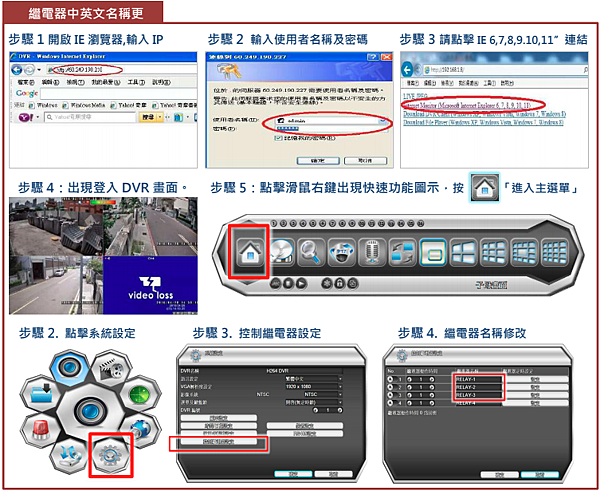Click the small padlock lock icon
The width and height of the screenshot is (600, 491).
[339, 284]
